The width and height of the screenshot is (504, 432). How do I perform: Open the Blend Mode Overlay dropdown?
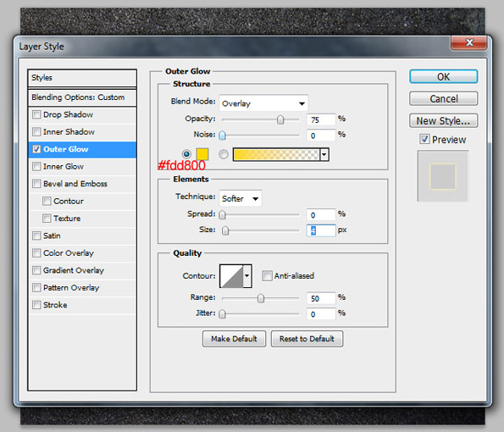click(263, 103)
